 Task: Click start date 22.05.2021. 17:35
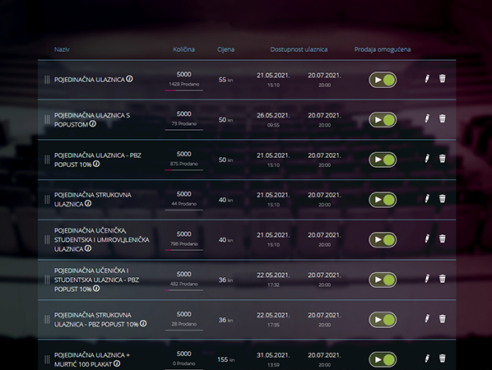click(273, 320)
